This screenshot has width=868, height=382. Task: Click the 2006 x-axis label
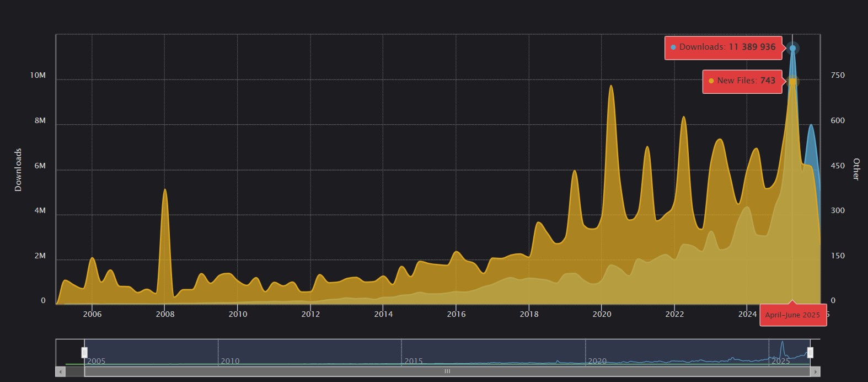(x=92, y=314)
